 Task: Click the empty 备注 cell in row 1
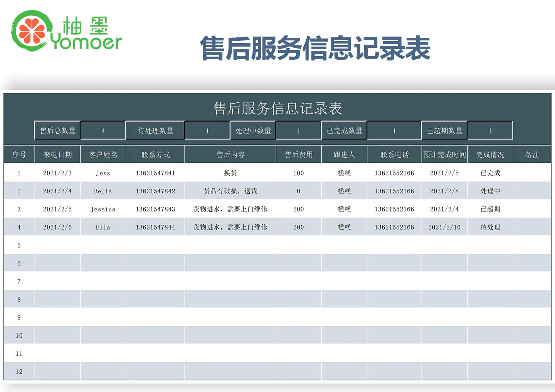pyautogui.click(x=532, y=173)
